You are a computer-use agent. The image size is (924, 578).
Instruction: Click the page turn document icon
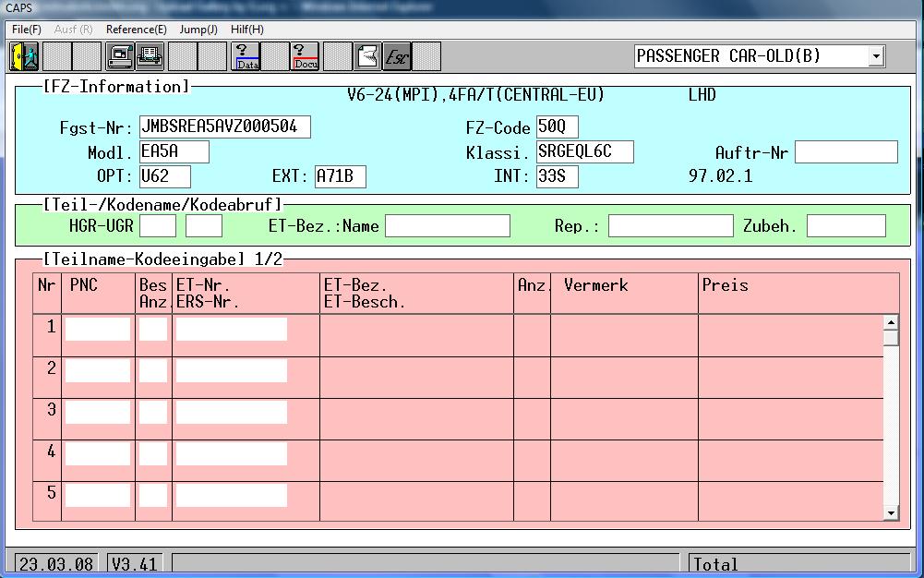pyautogui.click(x=367, y=57)
